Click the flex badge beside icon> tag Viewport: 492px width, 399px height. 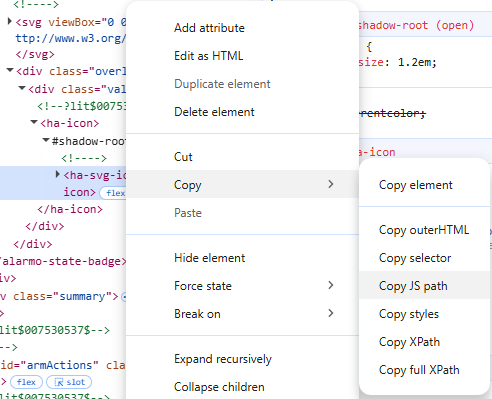click(114, 193)
